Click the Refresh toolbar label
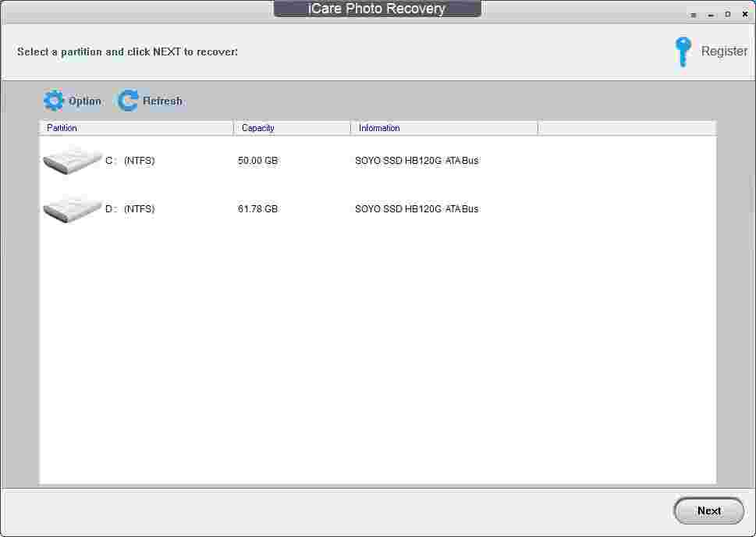 pyautogui.click(x=161, y=101)
